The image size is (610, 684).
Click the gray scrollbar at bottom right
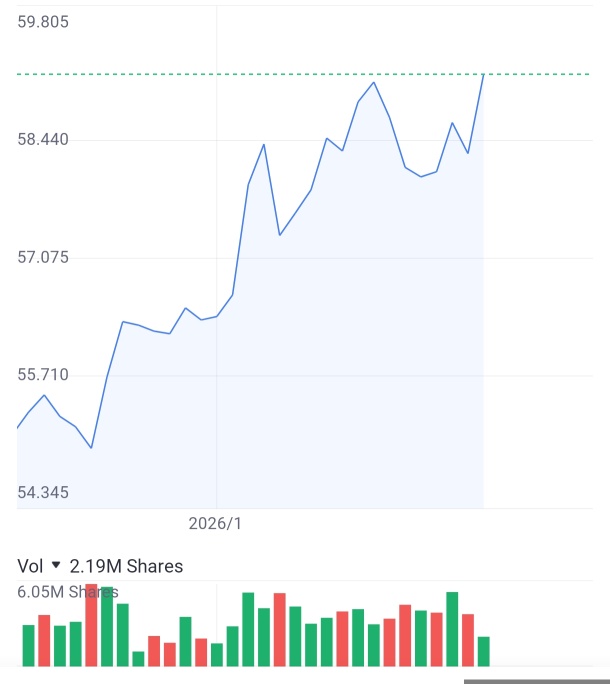537,681
